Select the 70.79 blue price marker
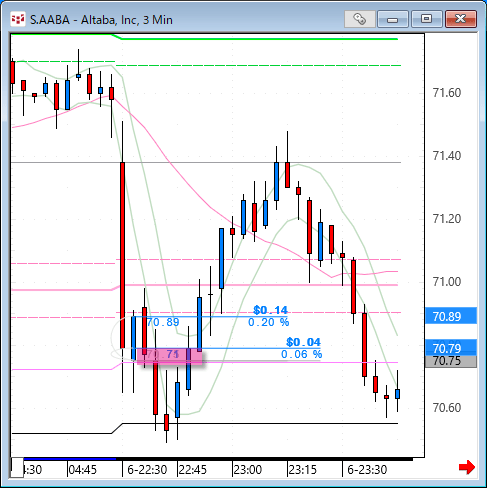This screenshot has height=488, width=487. click(451, 348)
